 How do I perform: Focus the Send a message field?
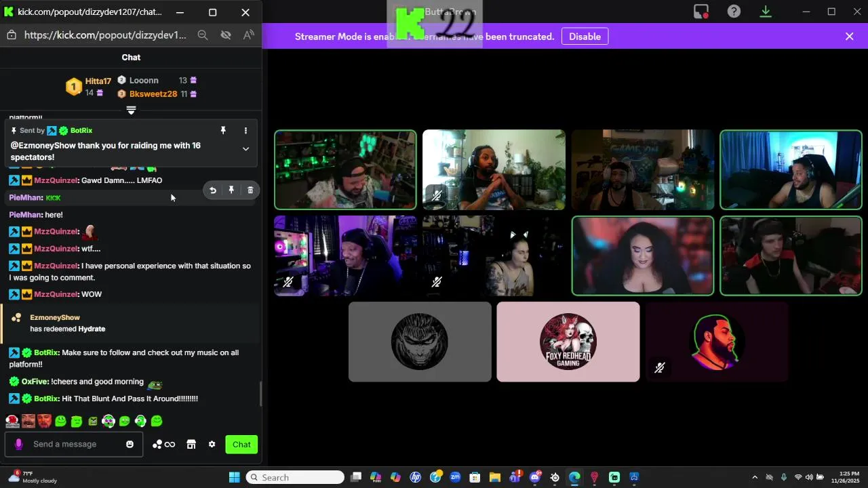coord(74,444)
